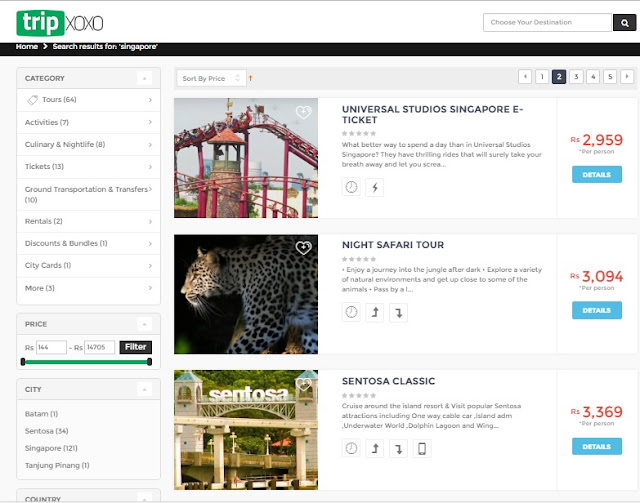Click down-arrow drop-off icon under Sentosa Classic
640x503 pixels.
[x=398, y=448]
